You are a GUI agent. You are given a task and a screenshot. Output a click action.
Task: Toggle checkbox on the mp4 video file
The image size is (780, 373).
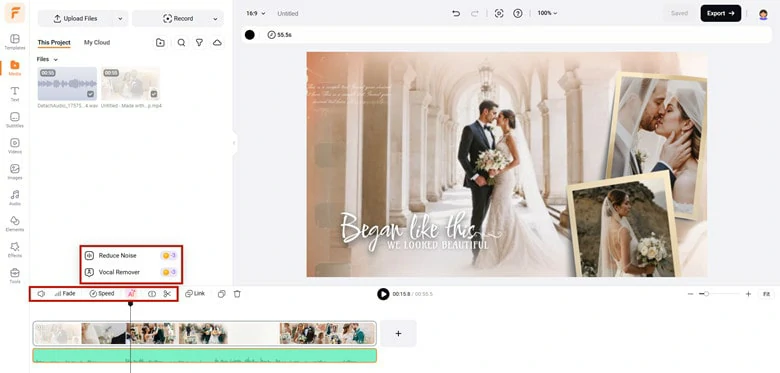click(x=154, y=94)
